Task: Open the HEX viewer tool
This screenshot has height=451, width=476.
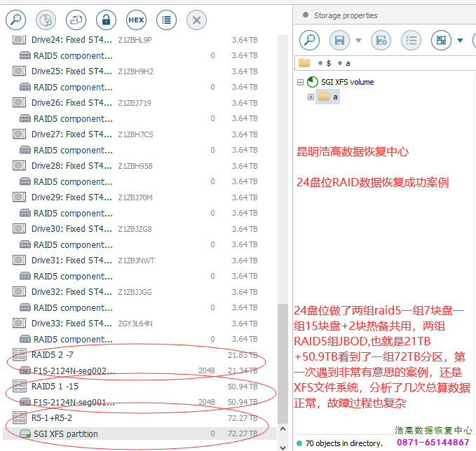Action: tap(136, 20)
